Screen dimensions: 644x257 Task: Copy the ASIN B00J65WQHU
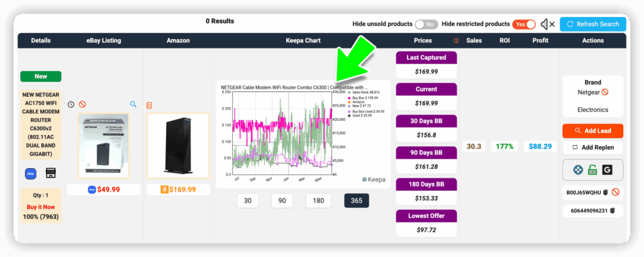[x=605, y=193]
